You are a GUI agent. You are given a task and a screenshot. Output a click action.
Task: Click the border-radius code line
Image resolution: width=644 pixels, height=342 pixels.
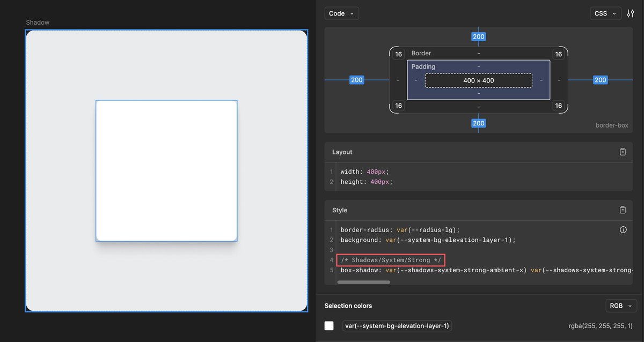(x=400, y=229)
